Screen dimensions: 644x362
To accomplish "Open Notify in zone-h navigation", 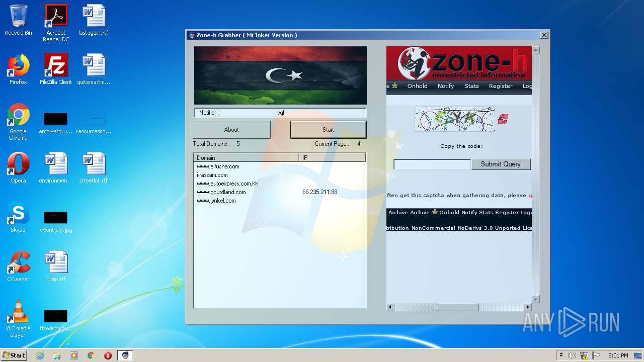I will (446, 86).
